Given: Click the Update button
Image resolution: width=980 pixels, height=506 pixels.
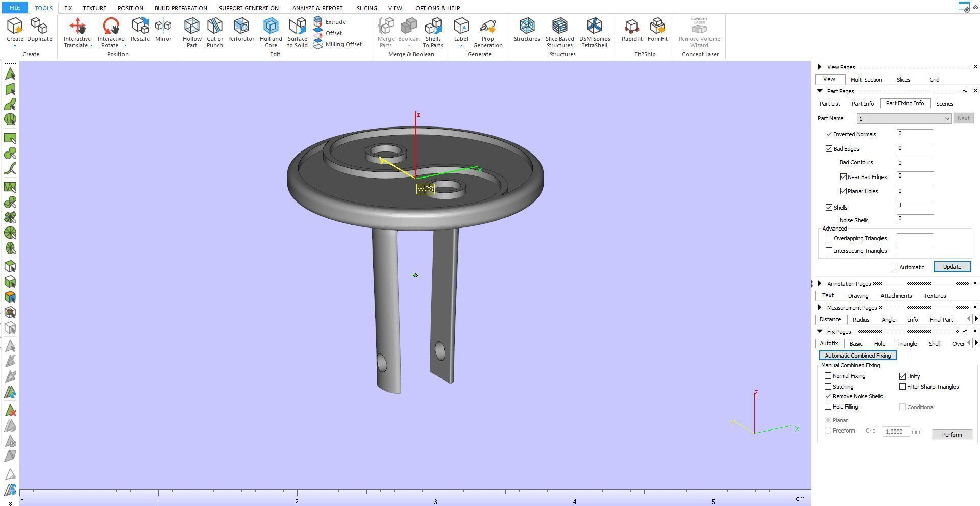Looking at the screenshot, I should tap(952, 267).
